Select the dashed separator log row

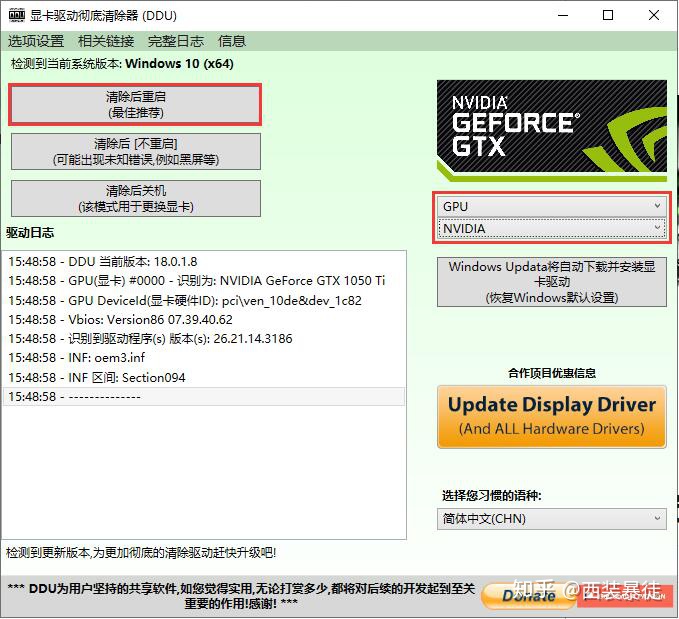coord(204,396)
